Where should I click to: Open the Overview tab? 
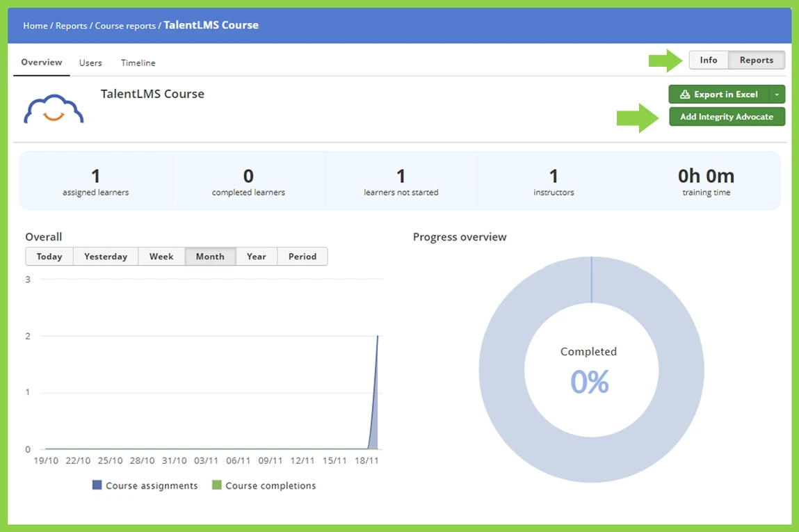[41, 62]
